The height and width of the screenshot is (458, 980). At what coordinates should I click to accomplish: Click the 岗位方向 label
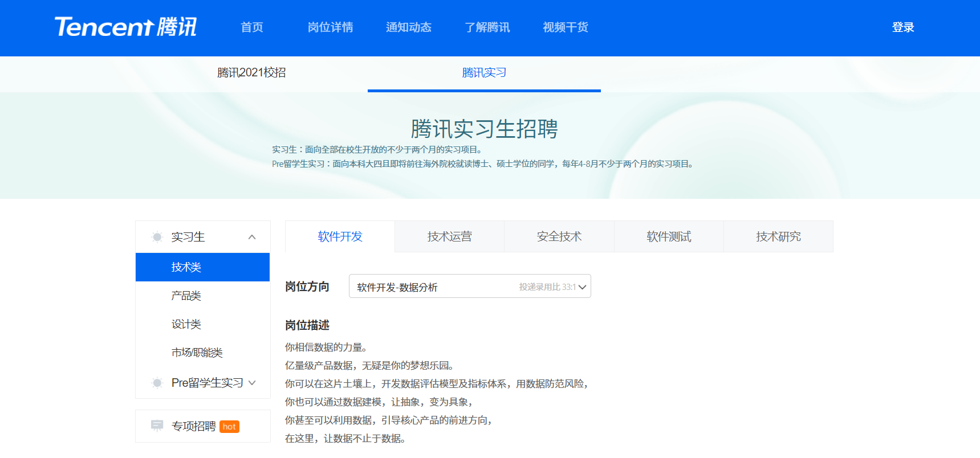point(307,287)
